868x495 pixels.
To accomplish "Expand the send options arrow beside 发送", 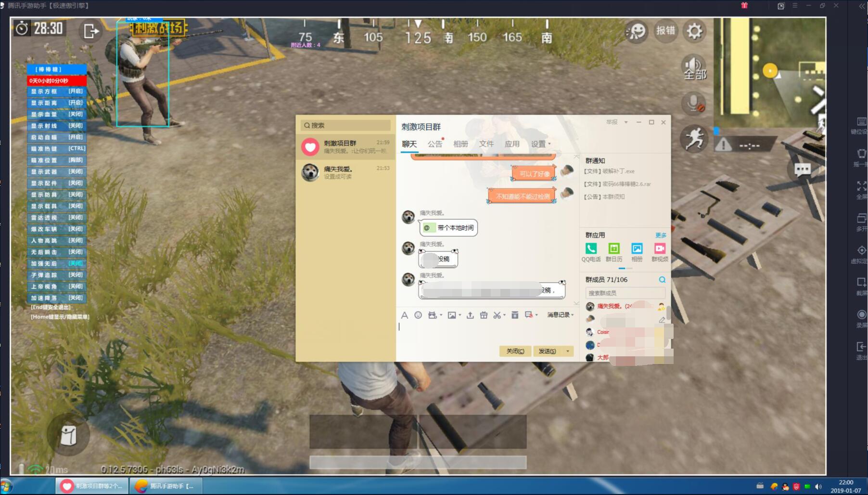I will [568, 351].
